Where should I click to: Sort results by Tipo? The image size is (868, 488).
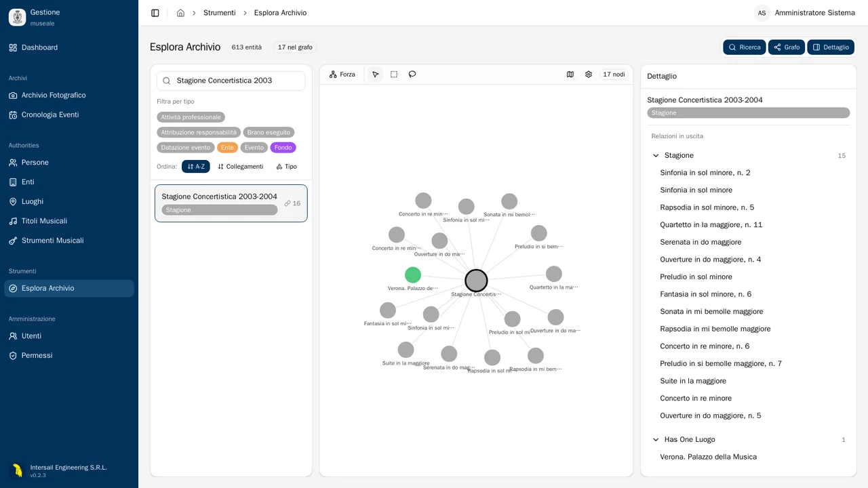[287, 167]
